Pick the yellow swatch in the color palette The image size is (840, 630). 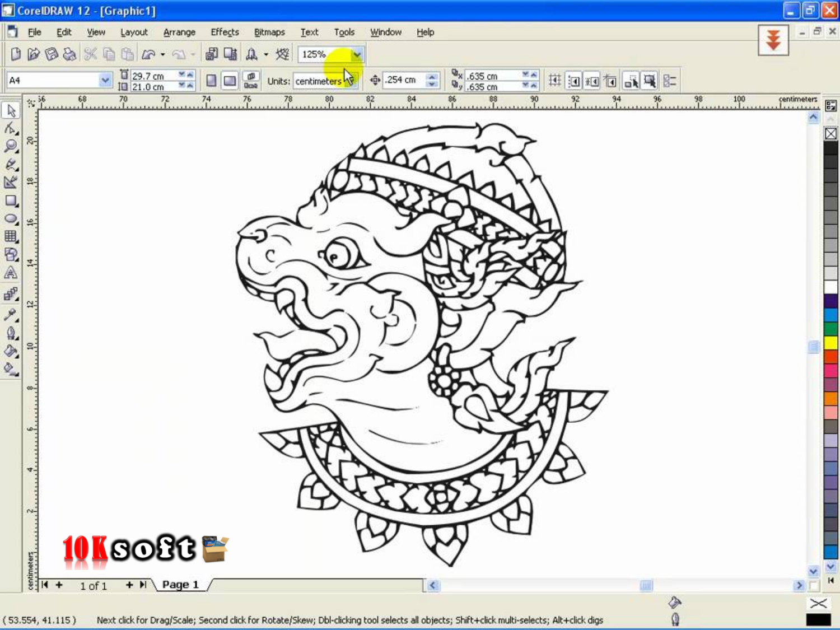[x=830, y=343]
